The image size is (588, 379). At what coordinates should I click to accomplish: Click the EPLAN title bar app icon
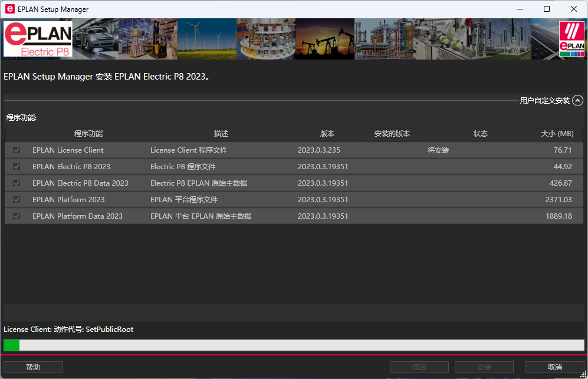(10, 9)
